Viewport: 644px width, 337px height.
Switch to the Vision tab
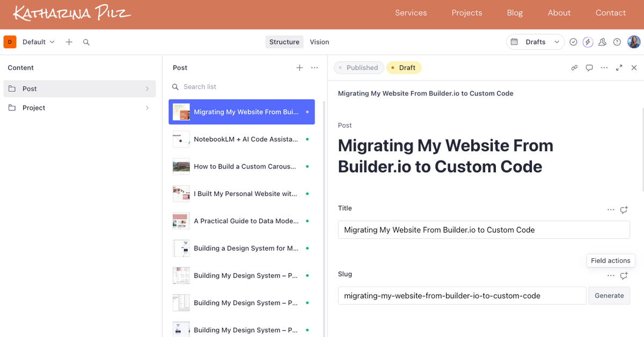point(319,42)
